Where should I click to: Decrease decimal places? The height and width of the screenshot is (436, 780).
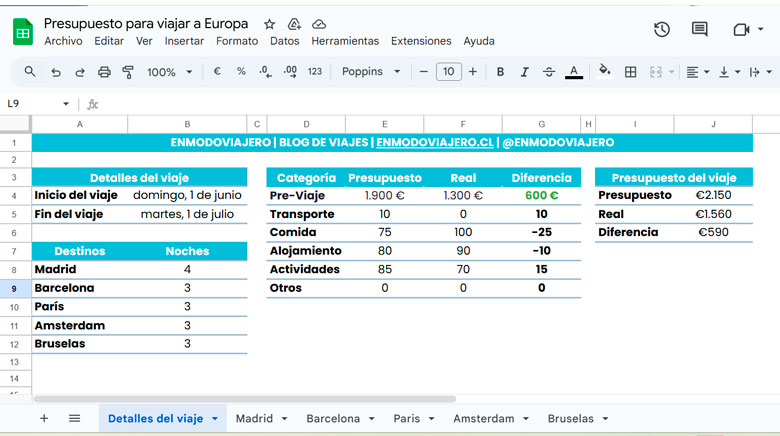tap(265, 72)
